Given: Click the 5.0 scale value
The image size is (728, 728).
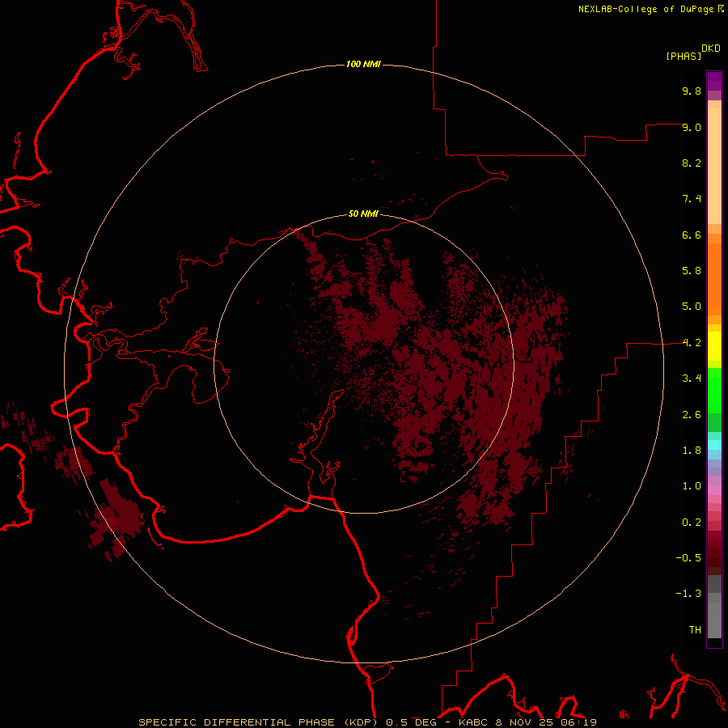Looking at the screenshot, I should tap(692, 307).
